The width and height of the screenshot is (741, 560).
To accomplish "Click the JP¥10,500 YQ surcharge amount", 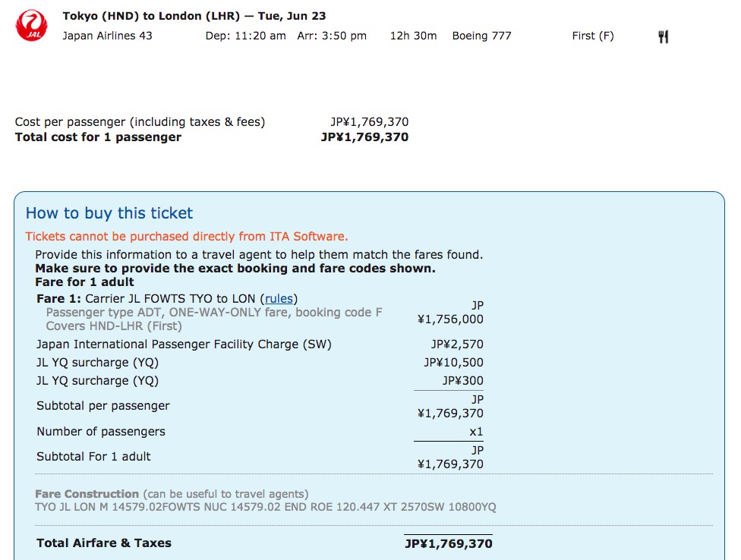I will coord(453,363).
